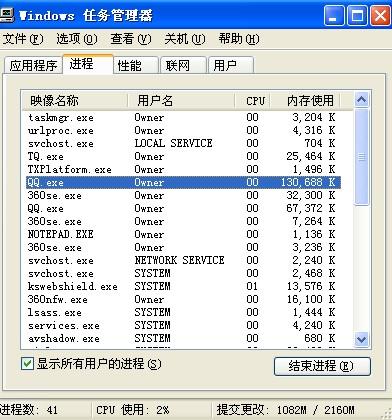Maximize the Task Manager window
This screenshot has height=420, width=392.
point(357,15)
